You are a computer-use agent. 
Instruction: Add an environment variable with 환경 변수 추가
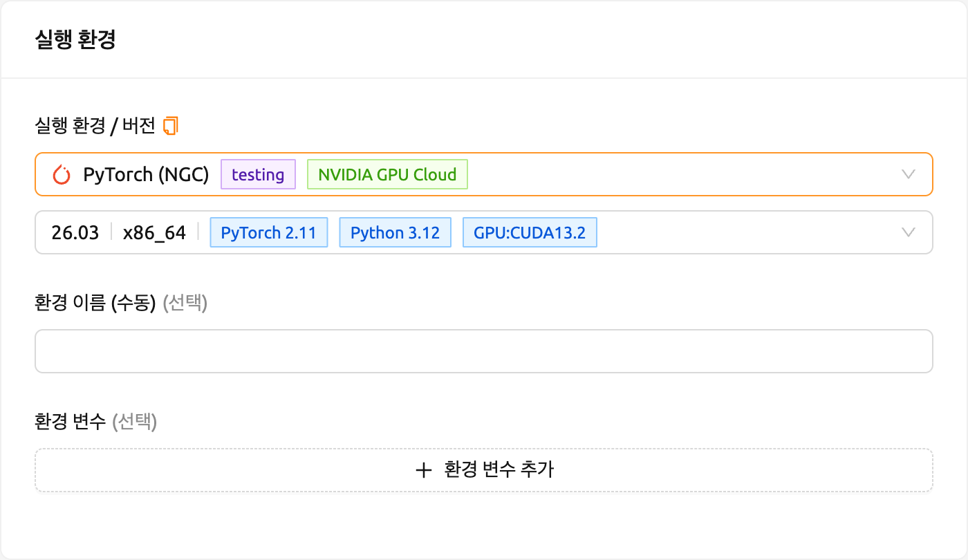(484, 470)
